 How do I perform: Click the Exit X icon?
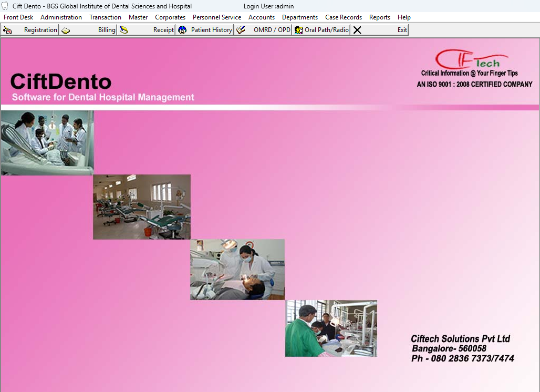click(x=357, y=30)
